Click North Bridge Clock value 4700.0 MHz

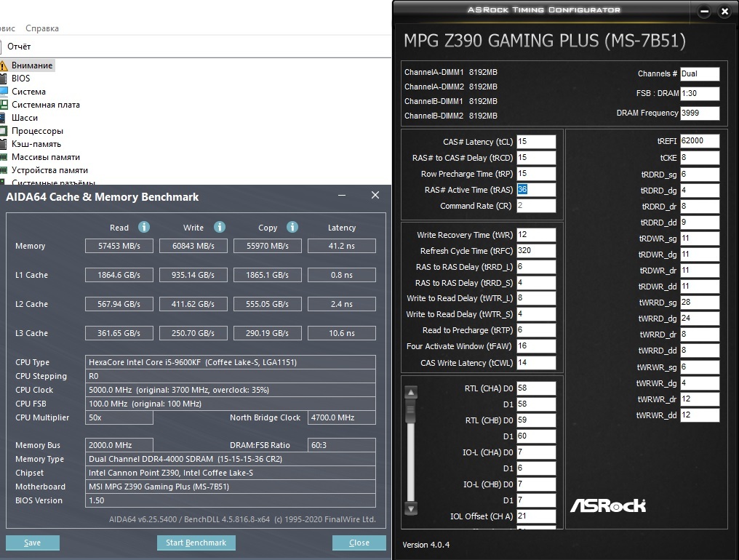point(342,417)
